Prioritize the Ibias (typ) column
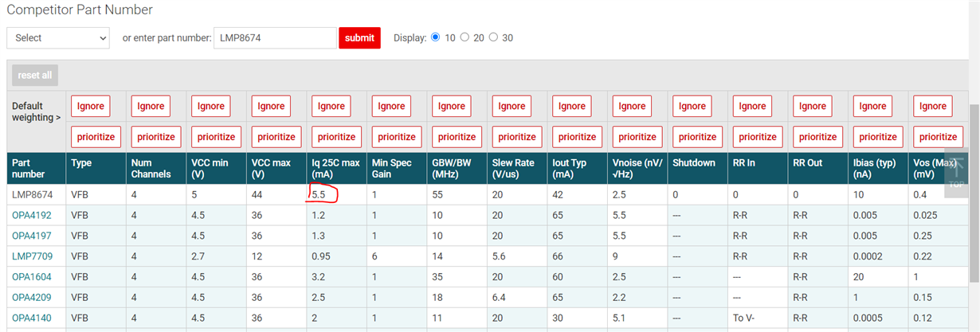The height and width of the screenshot is (332, 980). (878, 136)
